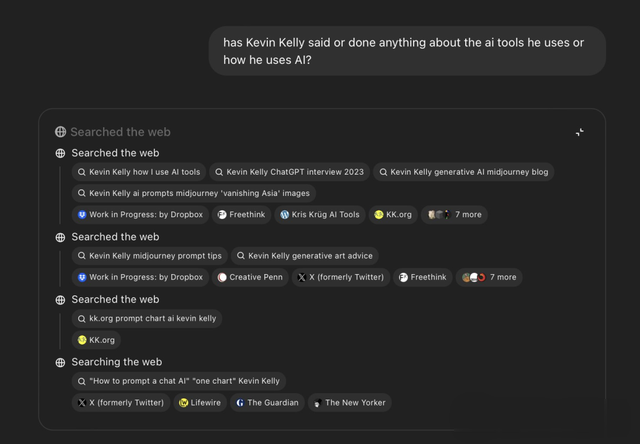Open The Guardian source chip
This screenshot has width=640, height=444.
(x=267, y=403)
